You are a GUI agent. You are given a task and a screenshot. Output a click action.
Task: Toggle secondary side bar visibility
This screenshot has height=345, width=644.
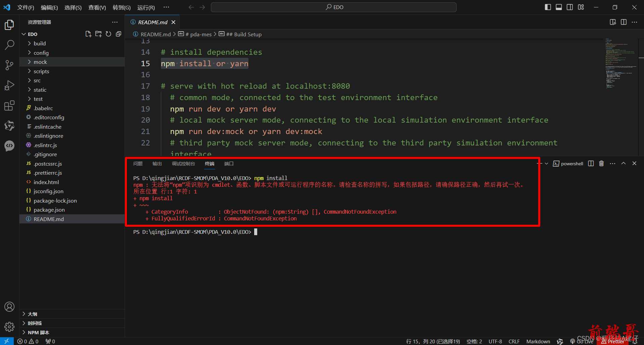(x=570, y=7)
